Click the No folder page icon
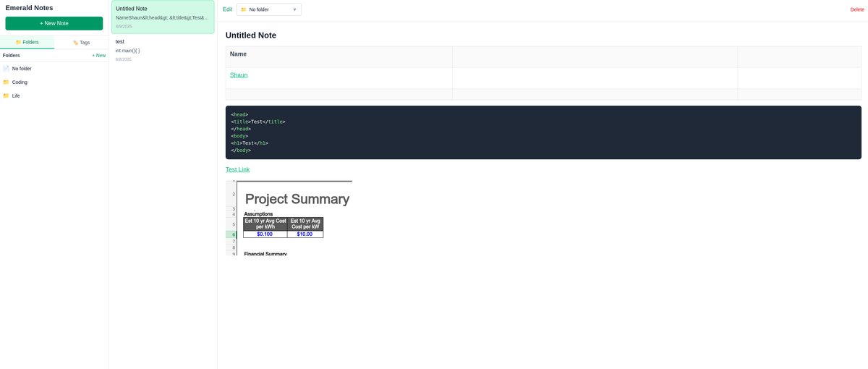The width and height of the screenshot is (868, 369). 6,69
